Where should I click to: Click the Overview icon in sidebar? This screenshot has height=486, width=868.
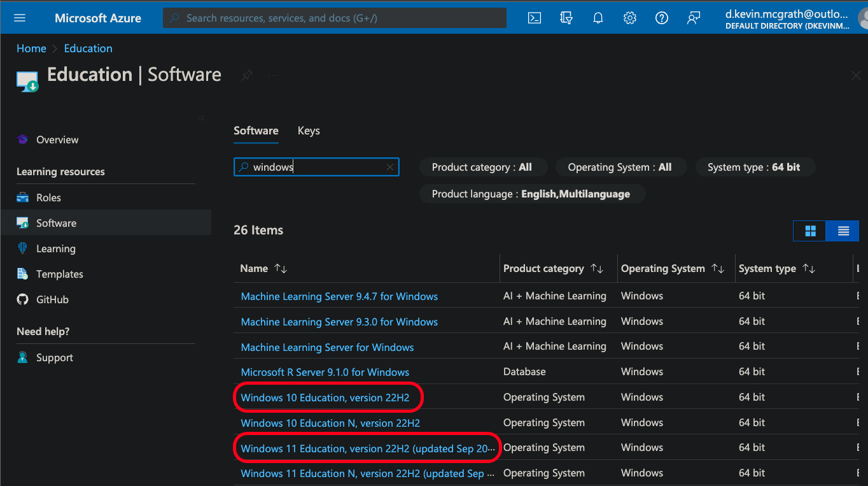point(23,139)
